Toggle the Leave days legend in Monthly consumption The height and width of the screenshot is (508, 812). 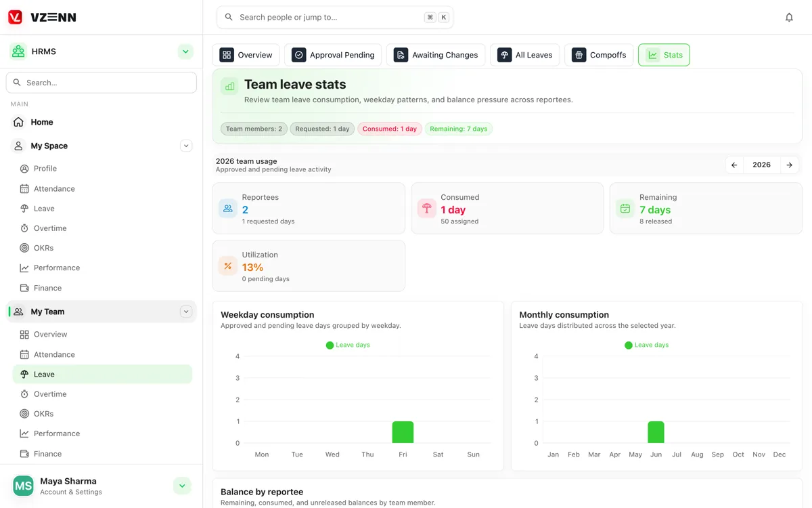pyautogui.click(x=646, y=345)
